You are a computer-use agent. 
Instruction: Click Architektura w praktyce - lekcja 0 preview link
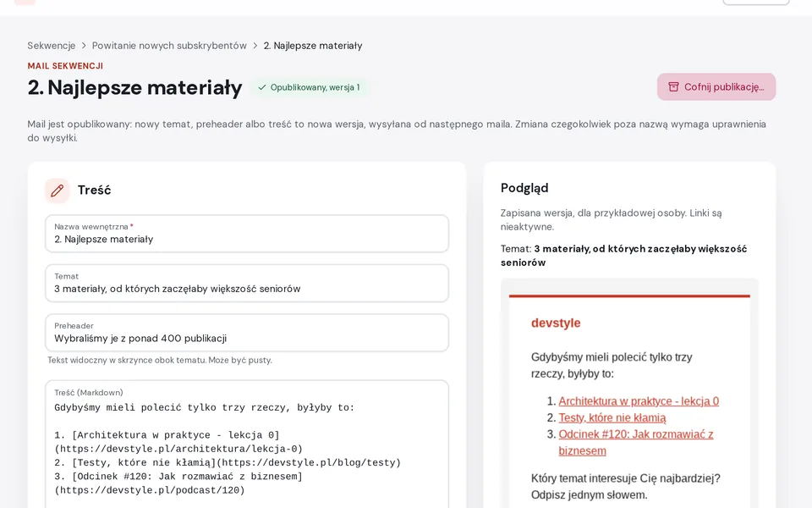click(x=639, y=401)
